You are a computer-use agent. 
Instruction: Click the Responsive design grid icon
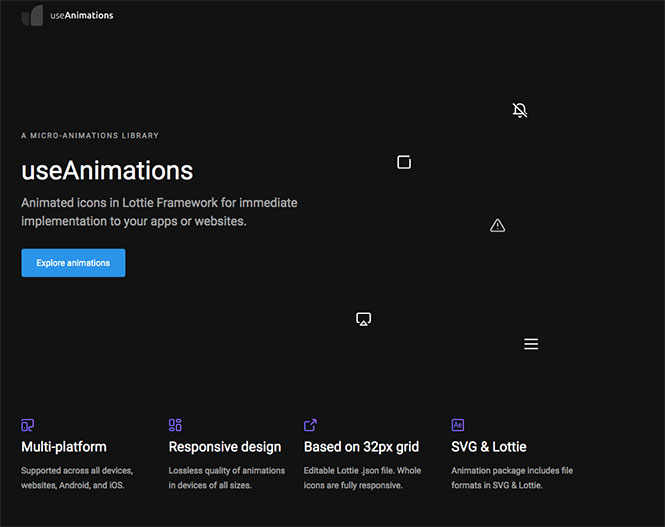pos(175,425)
